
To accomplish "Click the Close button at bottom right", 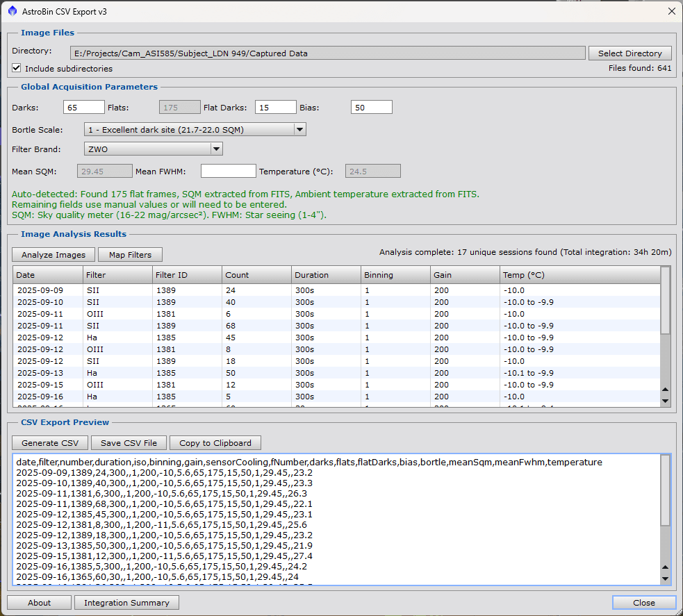I will pyautogui.click(x=643, y=602).
